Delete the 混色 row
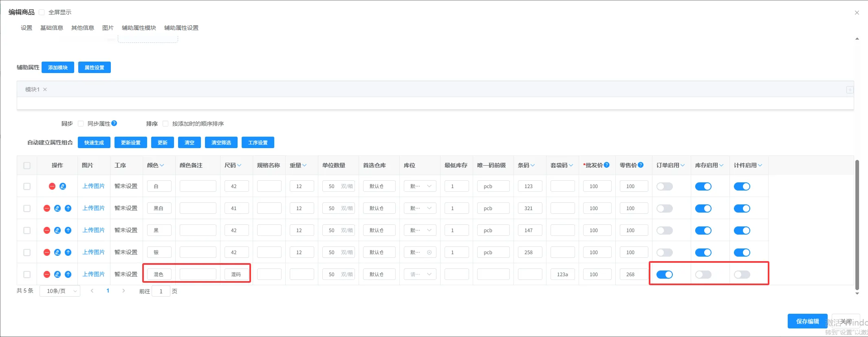Image resolution: width=868 pixels, height=337 pixels. tap(47, 275)
